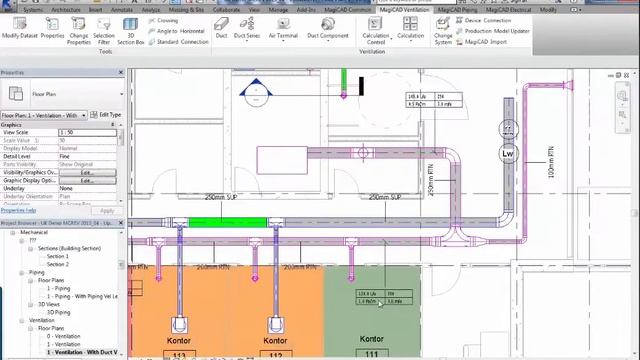The image size is (640, 360).
Task: Collapse the Piping tree node
Action: [x=22, y=273]
